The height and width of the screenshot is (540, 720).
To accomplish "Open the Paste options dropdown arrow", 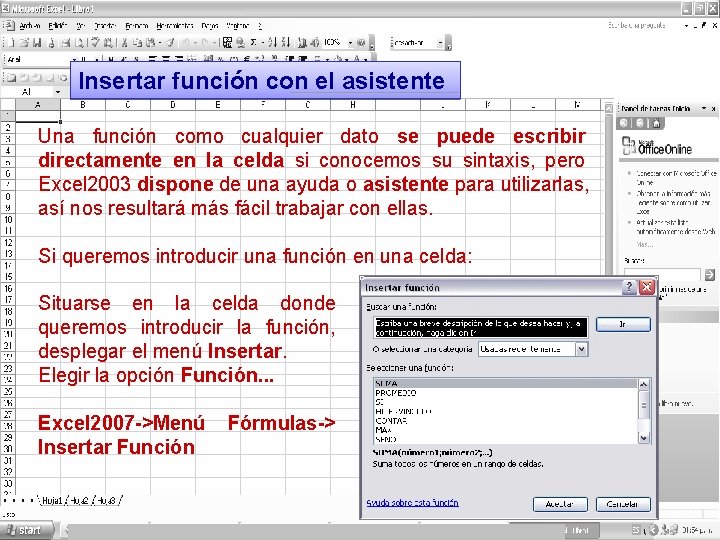I will click(159, 43).
